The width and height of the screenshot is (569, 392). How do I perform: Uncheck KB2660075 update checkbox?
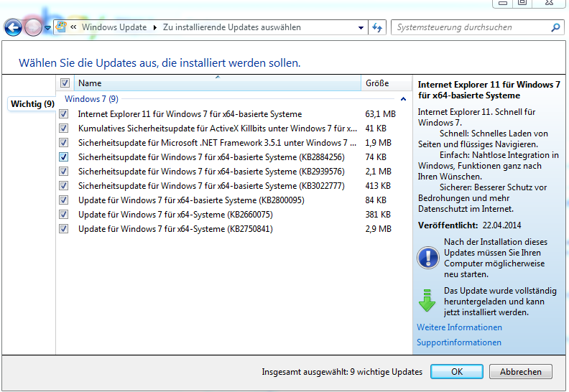(x=64, y=215)
